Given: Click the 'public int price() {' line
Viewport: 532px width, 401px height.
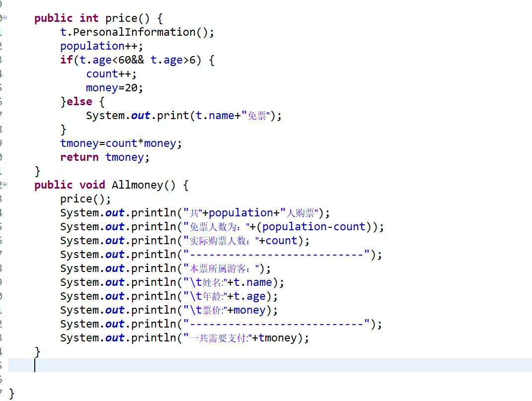Looking at the screenshot, I should click(99, 18).
